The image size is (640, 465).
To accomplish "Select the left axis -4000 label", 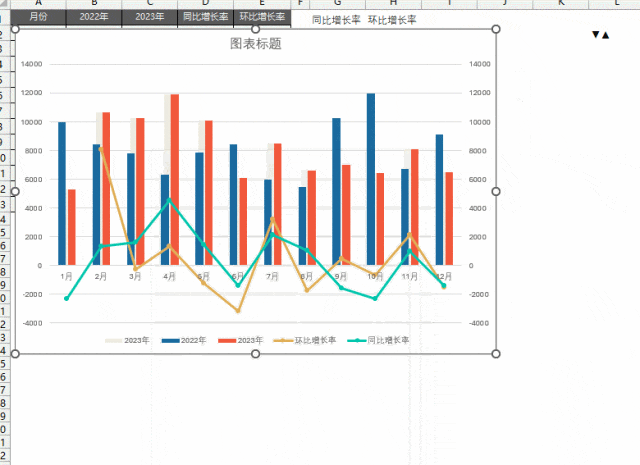I will click(31, 323).
